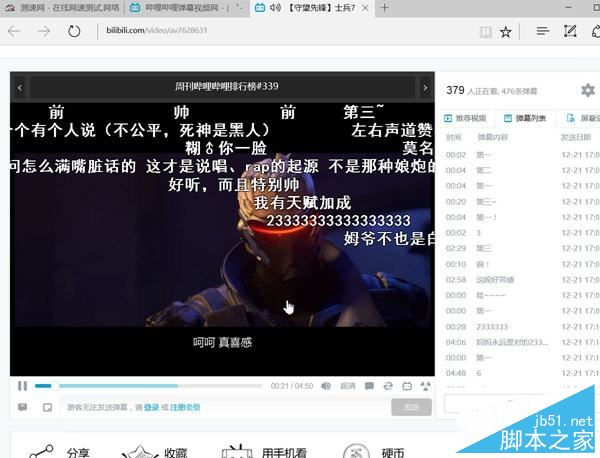Go to next item in ranking banner
Image resolution: width=600 pixels, height=458 pixels.
tap(425, 88)
